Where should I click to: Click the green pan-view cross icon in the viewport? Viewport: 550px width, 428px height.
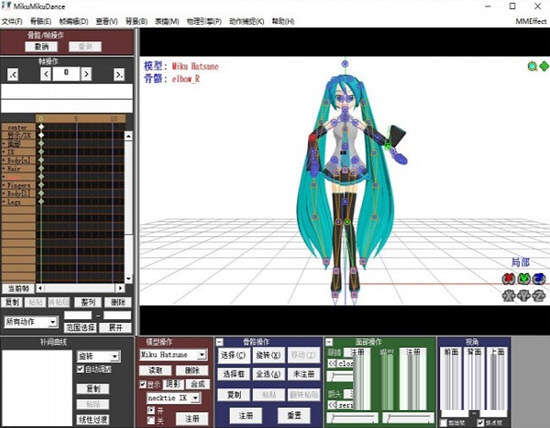(544, 66)
